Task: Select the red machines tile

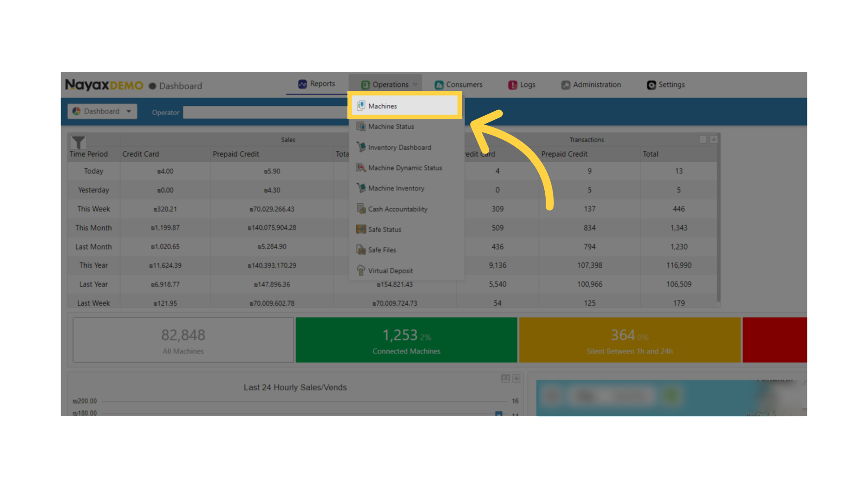Action: pyautogui.click(x=774, y=340)
